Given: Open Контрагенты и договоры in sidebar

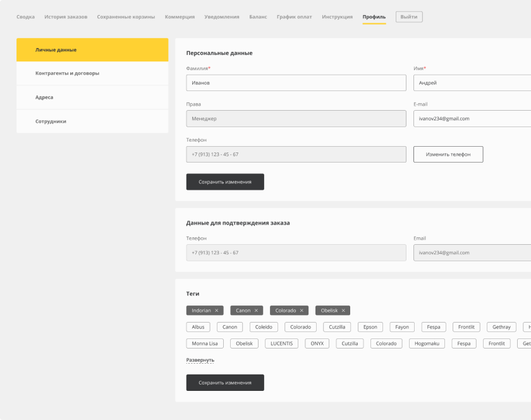Looking at the screenshot, I should pos(67,73).
